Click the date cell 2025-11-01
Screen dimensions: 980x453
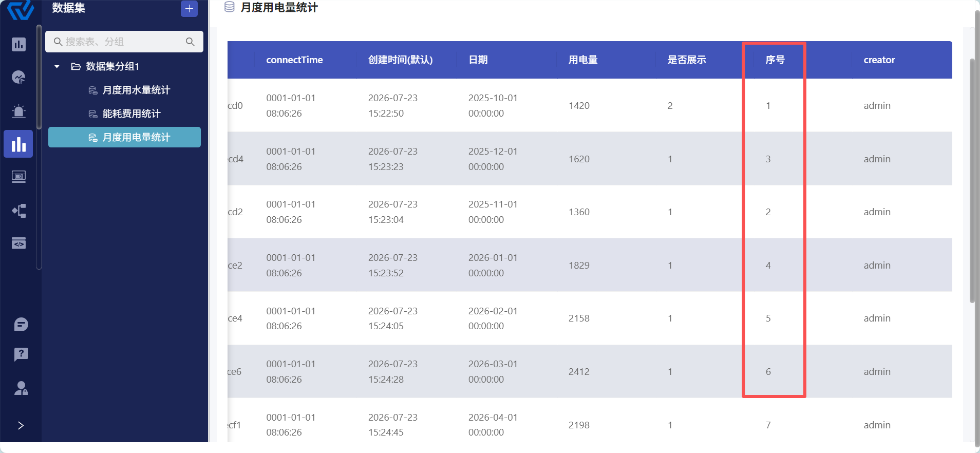[493, 212]
